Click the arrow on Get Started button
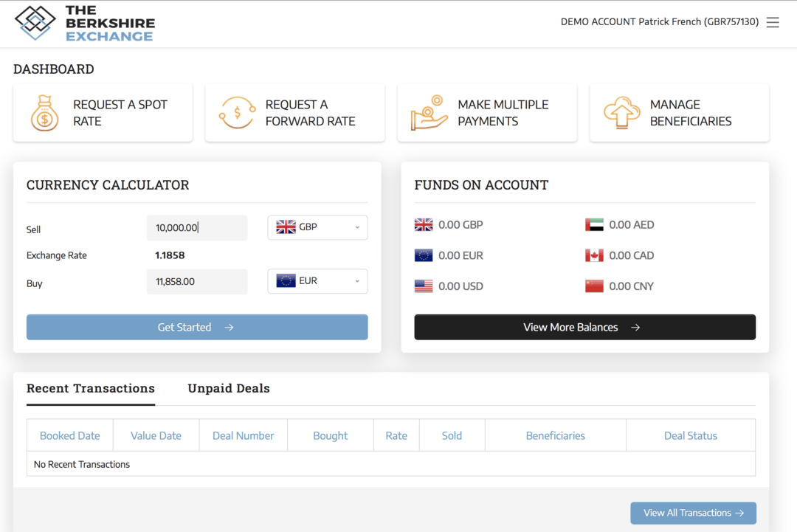The width and height of the screenshot is (797, 532). (230, 327)
